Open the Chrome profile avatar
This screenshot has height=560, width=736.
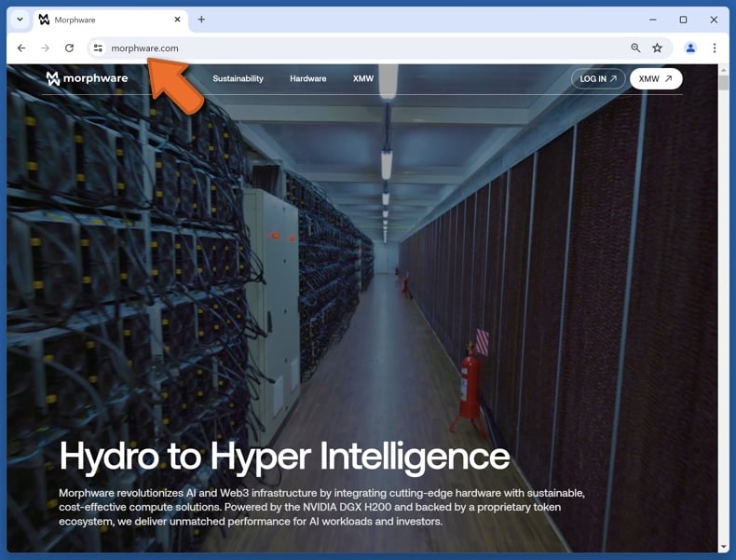690,48
